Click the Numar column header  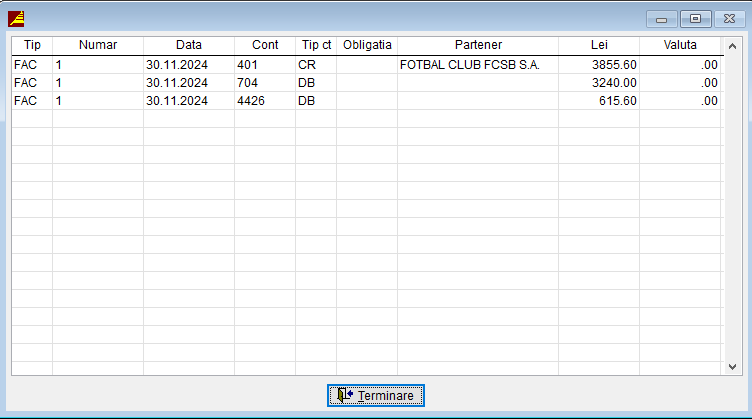[97, 45]
